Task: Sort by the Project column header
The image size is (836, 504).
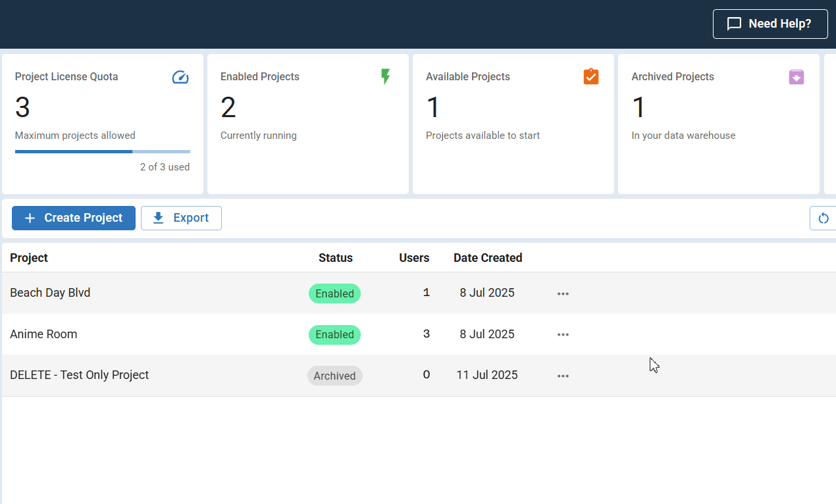Action: [x=29, y=258]
